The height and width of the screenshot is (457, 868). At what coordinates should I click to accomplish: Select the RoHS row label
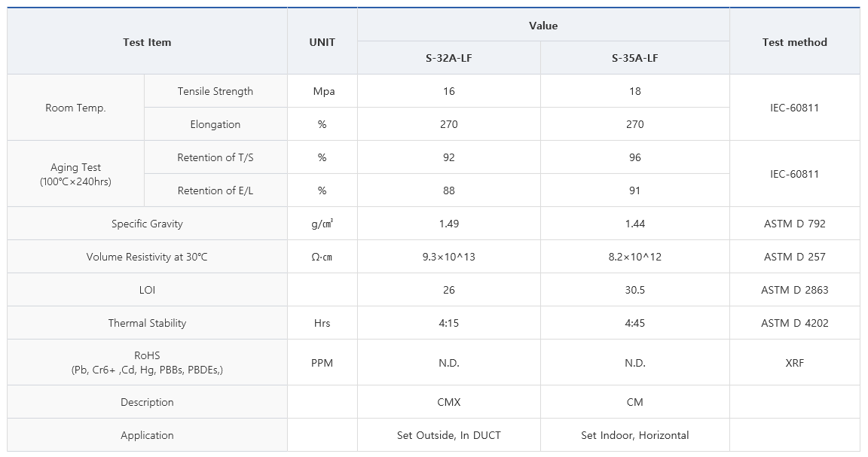[147, 362]
